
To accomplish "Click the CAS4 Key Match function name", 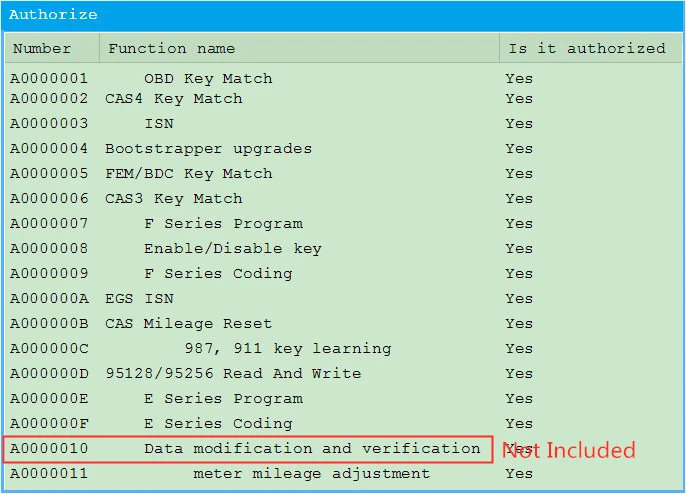I will (x=174, y=99).
